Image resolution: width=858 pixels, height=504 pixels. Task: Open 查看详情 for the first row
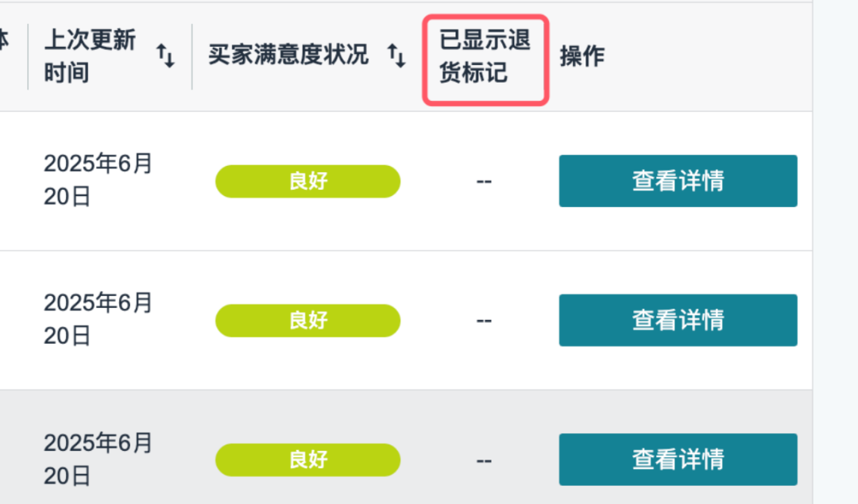click(x=678, y=181)
